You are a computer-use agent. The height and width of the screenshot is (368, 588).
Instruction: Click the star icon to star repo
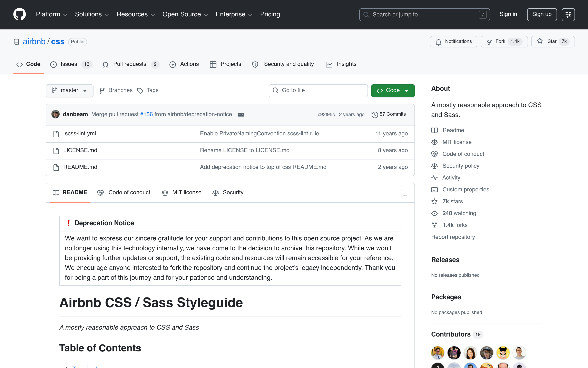point(540,41)
